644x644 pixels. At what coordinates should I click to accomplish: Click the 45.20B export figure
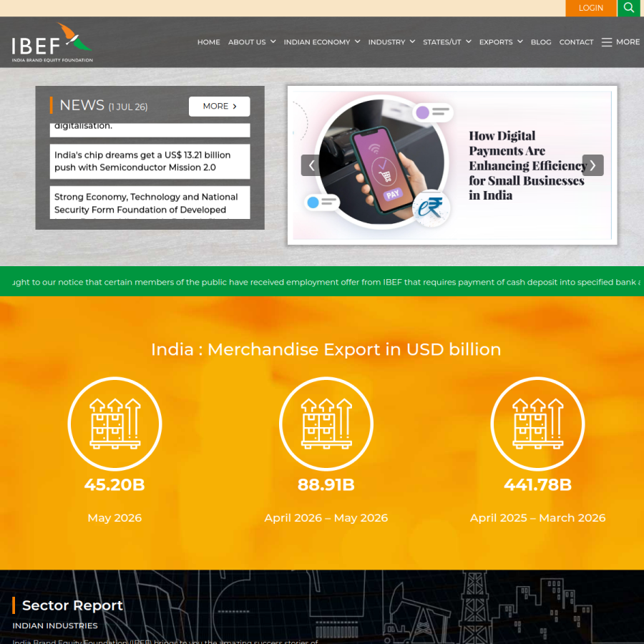[x=114, y=484]
